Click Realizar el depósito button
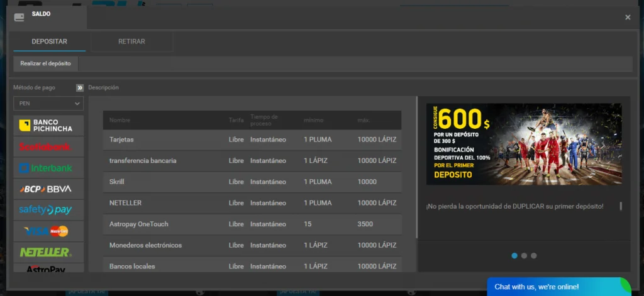 tap(45, 63)
